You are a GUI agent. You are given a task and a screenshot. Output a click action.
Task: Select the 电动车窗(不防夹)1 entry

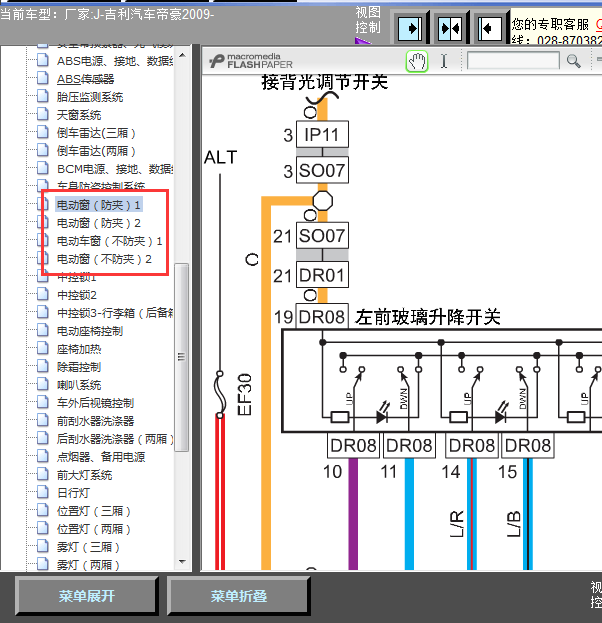(x=109, y=241)
